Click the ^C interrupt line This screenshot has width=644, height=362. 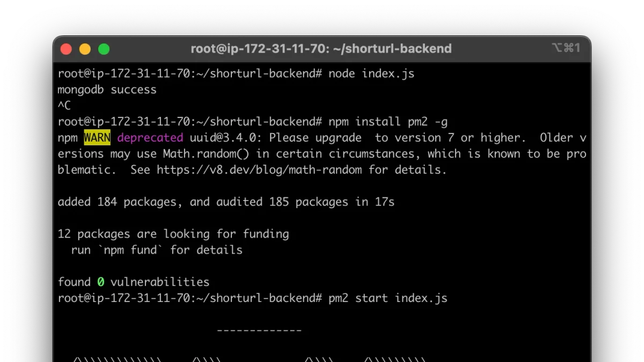click(64, 106)
